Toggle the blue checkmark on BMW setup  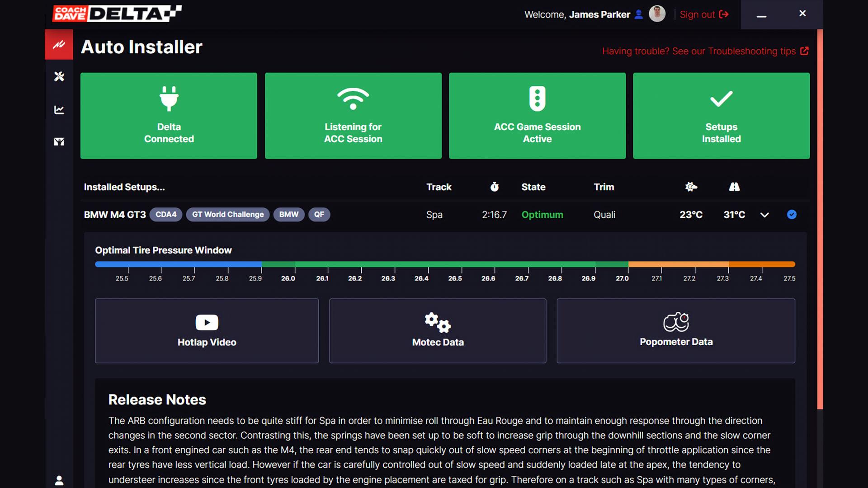[x=791, y=215]
